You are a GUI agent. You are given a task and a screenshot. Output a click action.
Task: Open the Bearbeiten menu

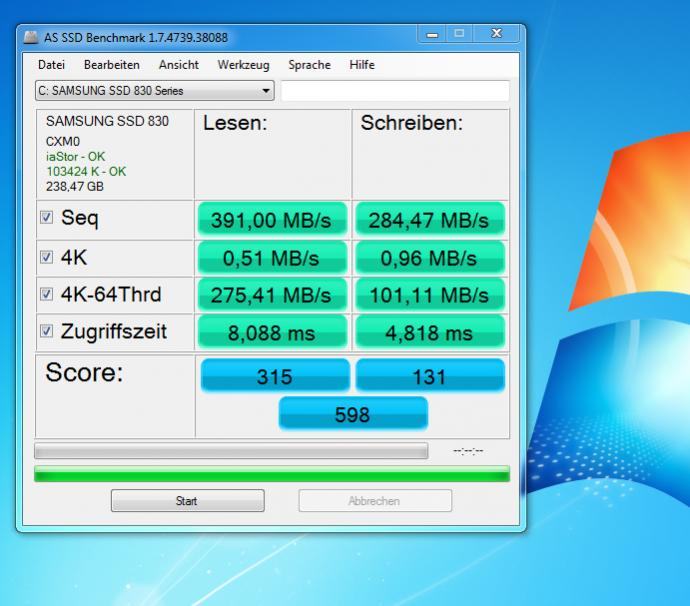coord(112,65)
